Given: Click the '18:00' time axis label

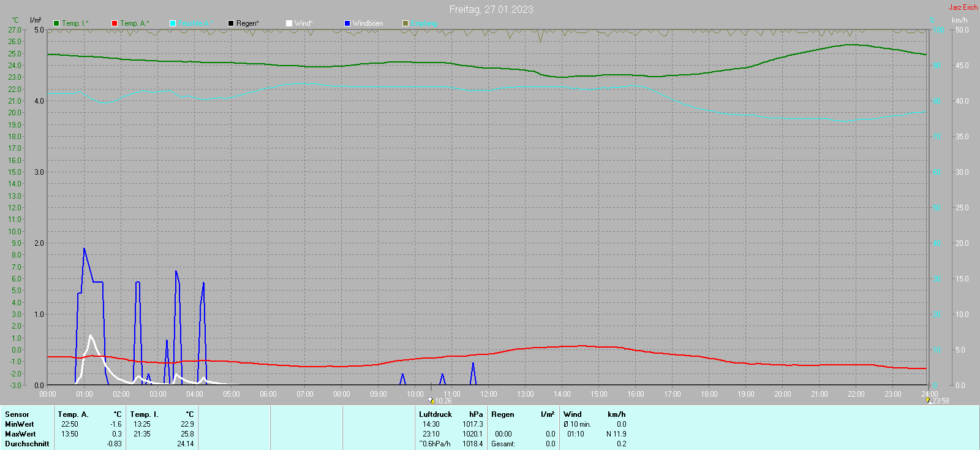Looking at the screenshot, I should (709, 394).
